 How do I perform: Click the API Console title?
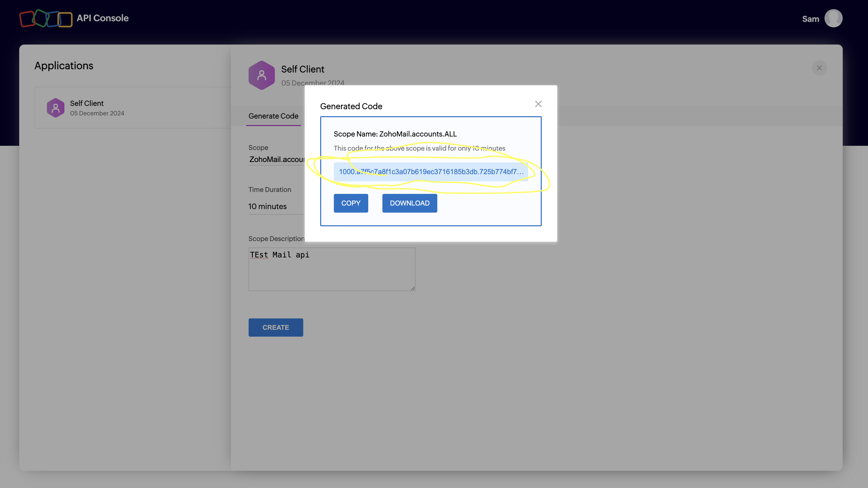[102, 18]
